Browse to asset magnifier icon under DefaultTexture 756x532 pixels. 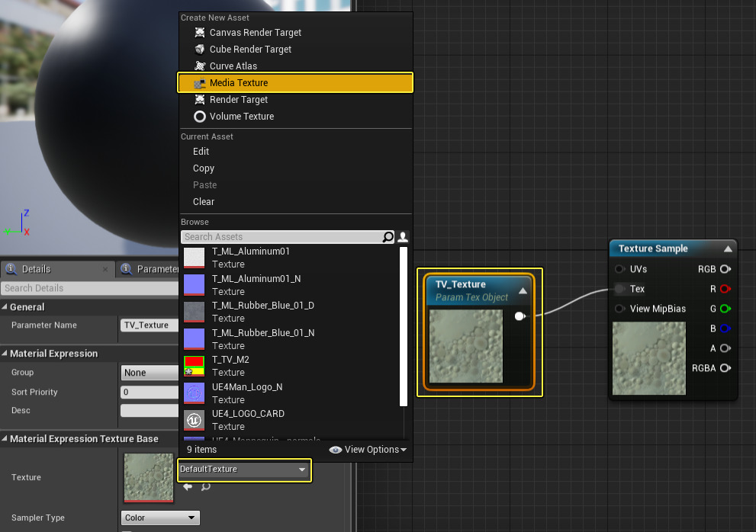pos(205,486)
